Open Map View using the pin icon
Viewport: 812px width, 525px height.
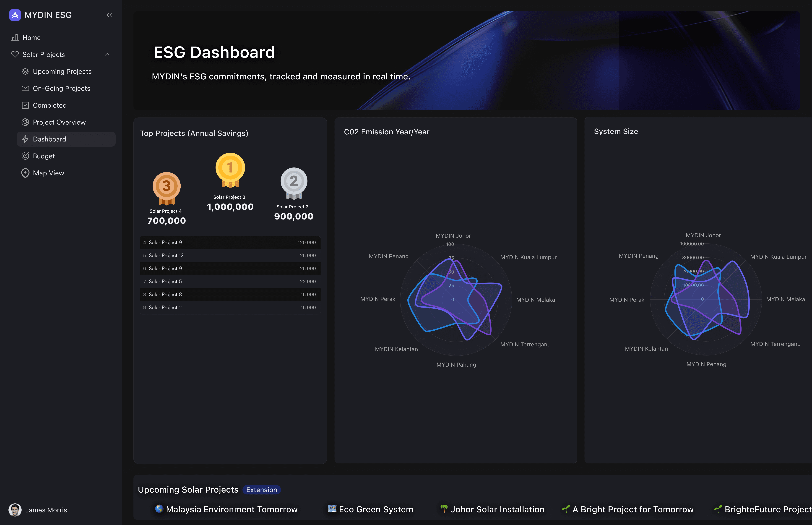(25, 173)
